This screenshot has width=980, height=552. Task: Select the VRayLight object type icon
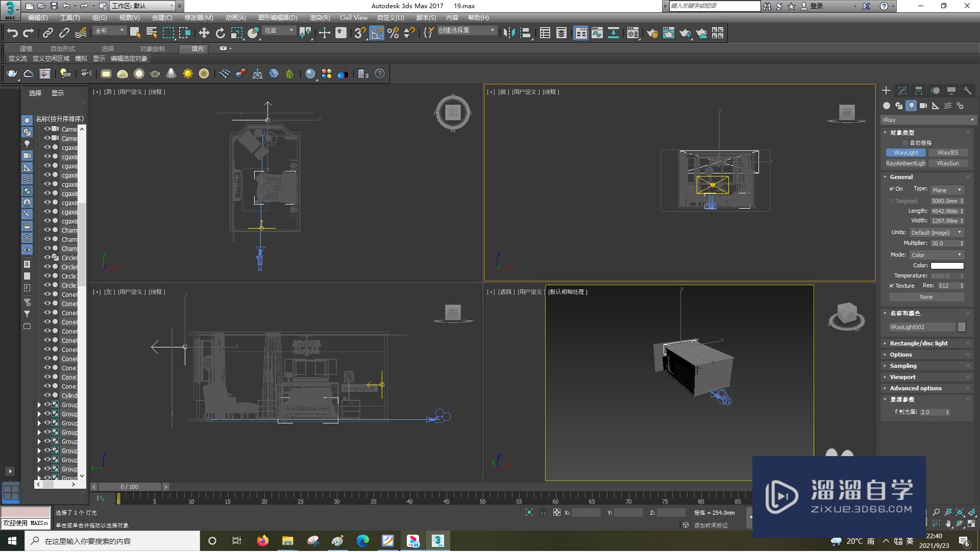pos(904,153)
